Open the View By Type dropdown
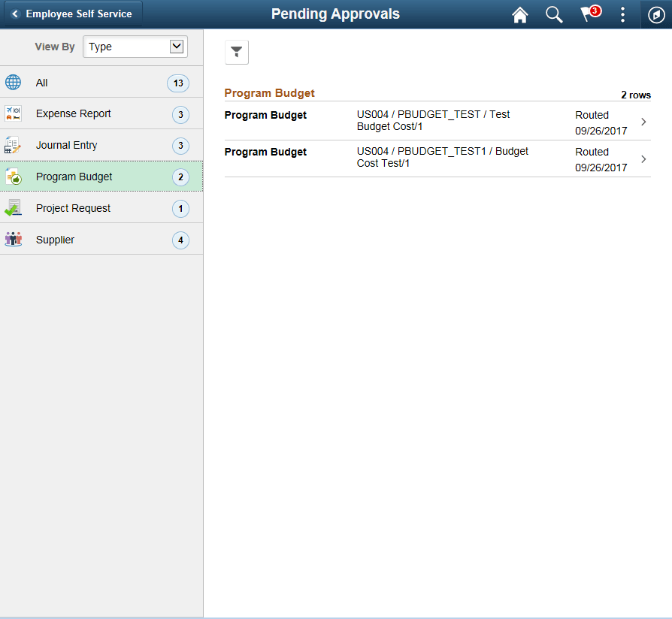The image size is (672, 619). [x=135, y=46]
